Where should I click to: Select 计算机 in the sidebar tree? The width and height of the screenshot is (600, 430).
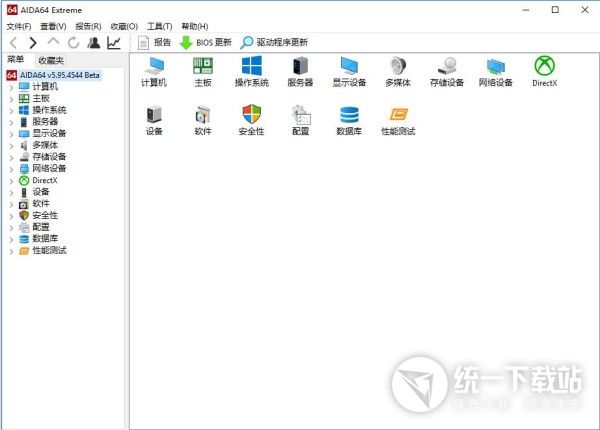(45, 86)
